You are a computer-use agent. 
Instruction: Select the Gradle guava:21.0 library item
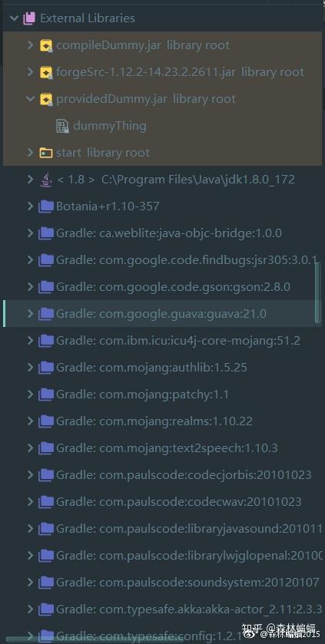(x=161, y=314)
